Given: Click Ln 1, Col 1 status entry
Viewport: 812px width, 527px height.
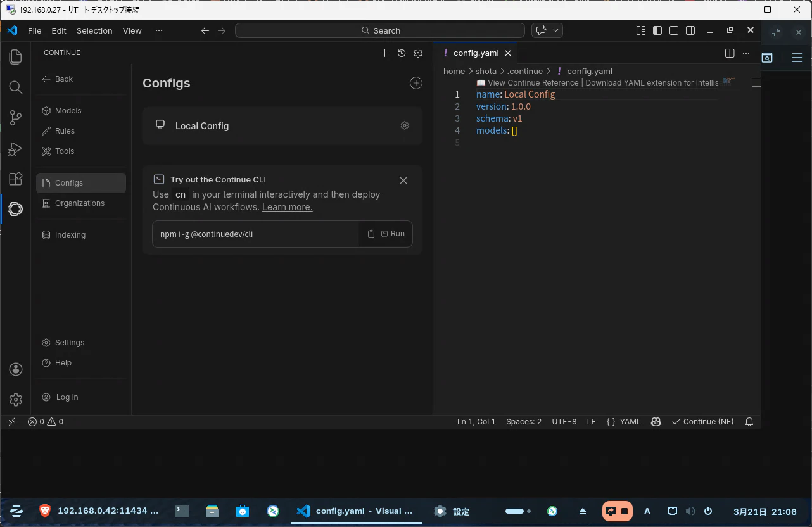Looking at the screenshot, I should pos(476,422).
